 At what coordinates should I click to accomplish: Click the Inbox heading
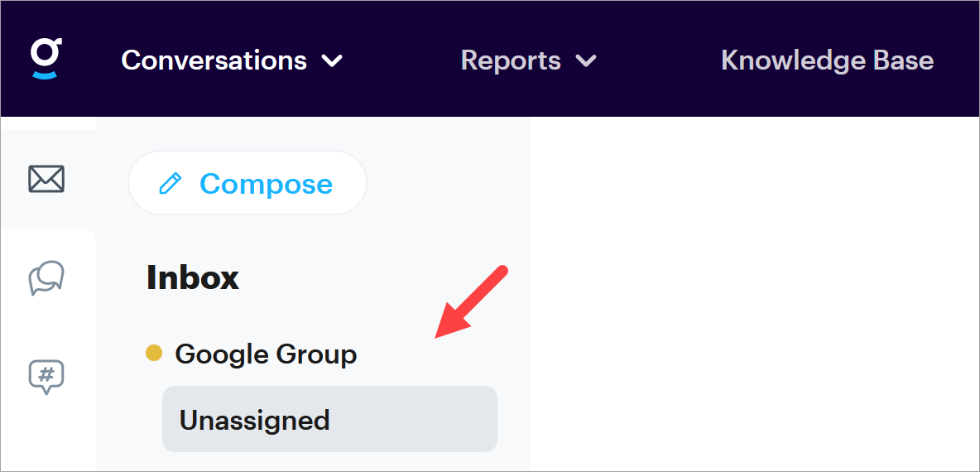tap(193, 278)
